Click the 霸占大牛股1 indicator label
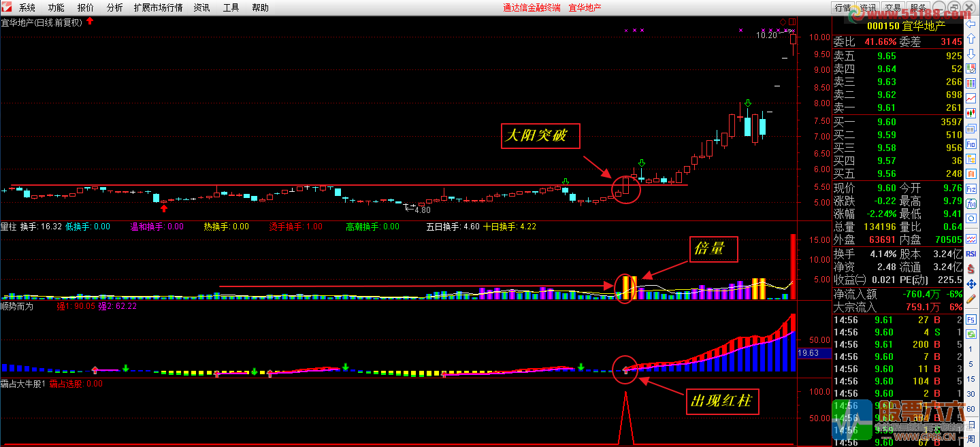The height and width of the screenshot is (447, 980). (x=22, y=384)
